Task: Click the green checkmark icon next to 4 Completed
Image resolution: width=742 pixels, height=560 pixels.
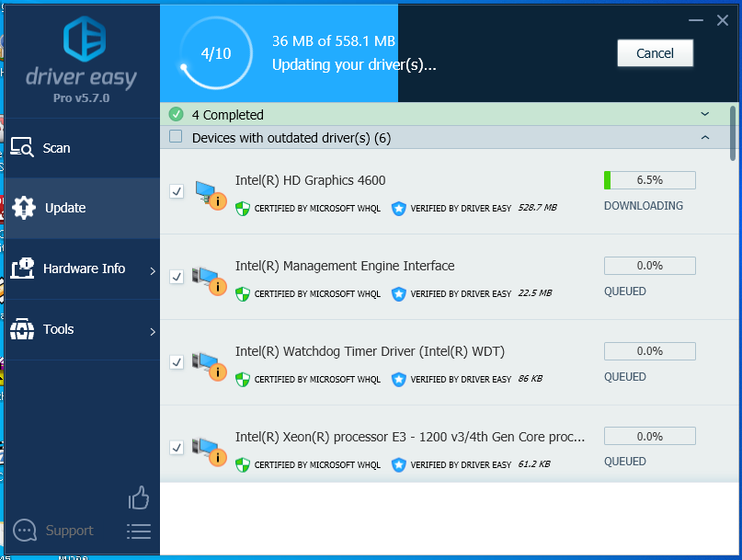Action: coord(176,114)
